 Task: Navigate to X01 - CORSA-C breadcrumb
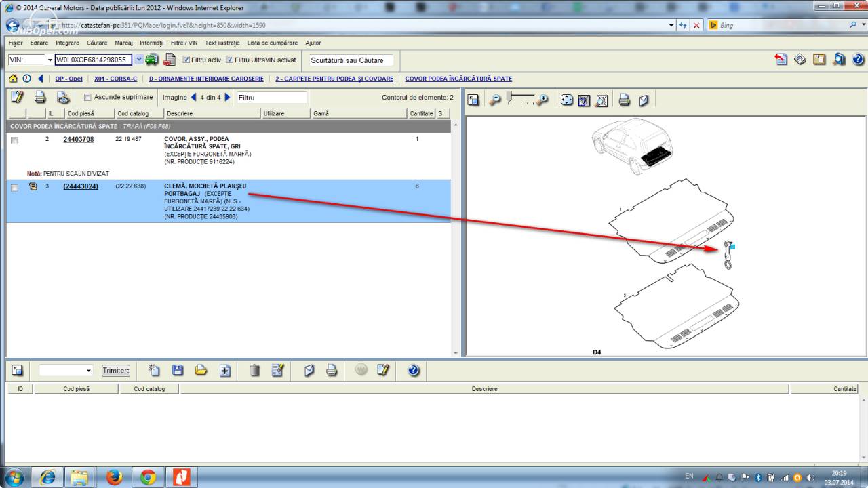coord(115,79)
